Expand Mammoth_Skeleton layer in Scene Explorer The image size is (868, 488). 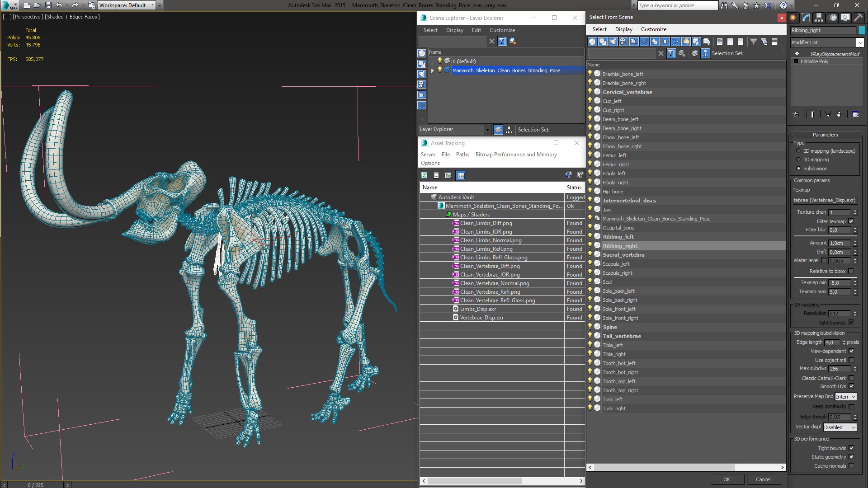pos(433,70)
